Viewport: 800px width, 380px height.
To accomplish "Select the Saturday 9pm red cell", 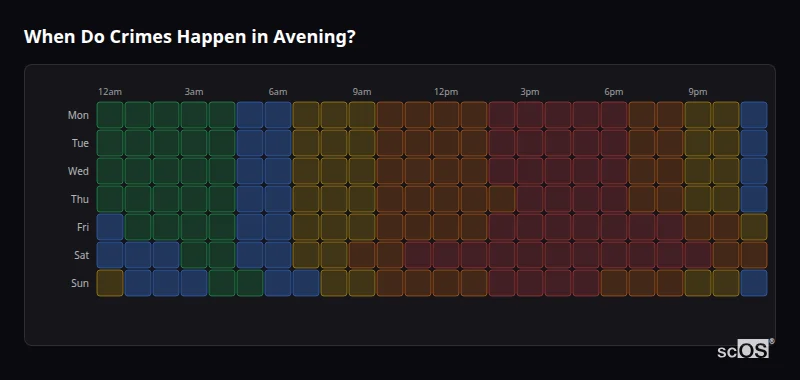I will click(698, 255).
